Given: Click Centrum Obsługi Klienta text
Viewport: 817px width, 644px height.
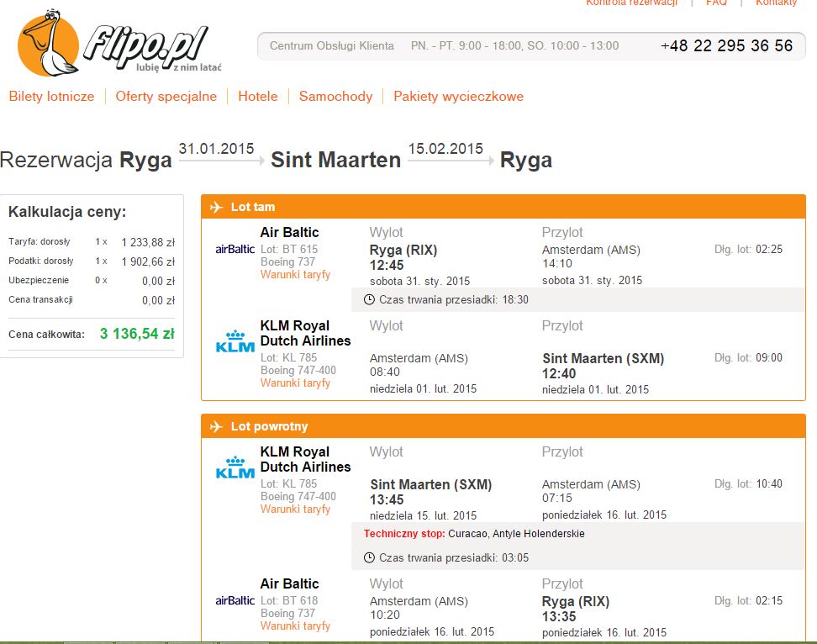Looking at the screenshot, I should coord(332,46).
